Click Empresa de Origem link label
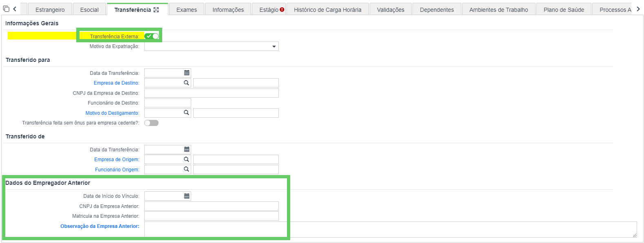644x243 pixels. tap(117, 160)
